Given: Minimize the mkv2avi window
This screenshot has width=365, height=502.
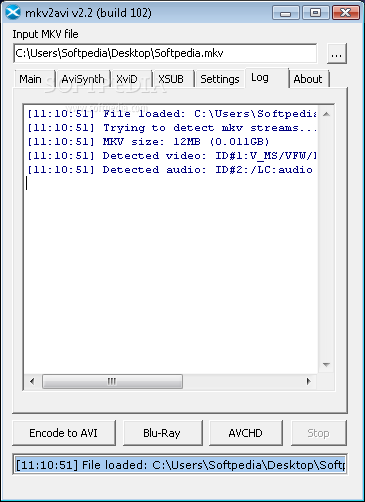Looking at the screenshot, I should click(x=286, y=13).
